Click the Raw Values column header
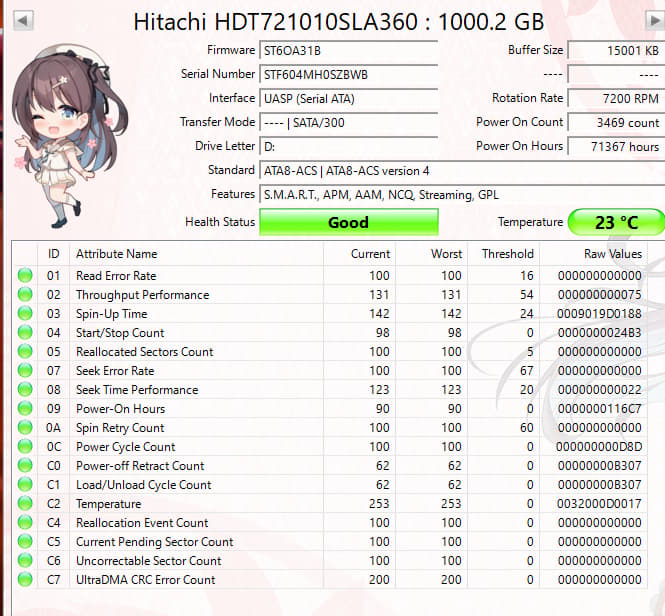The height and width of the screenshot is (616, 665). (x=593, y=254)
